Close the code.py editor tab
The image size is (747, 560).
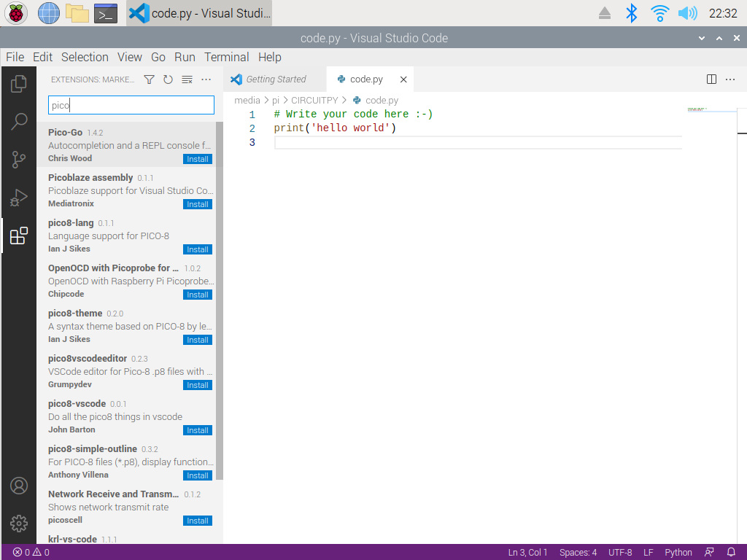(403, 79)
